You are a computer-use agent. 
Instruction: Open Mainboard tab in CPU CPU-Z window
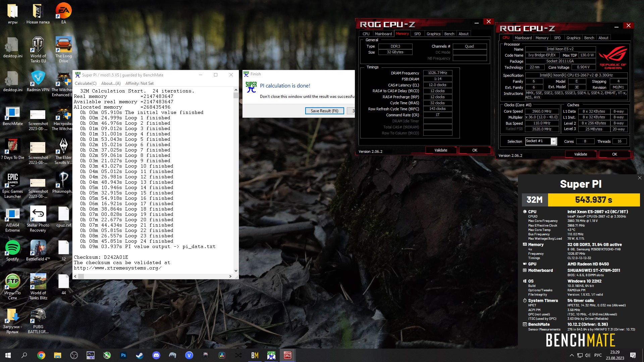pyautogui.click(x=523, y=38)
